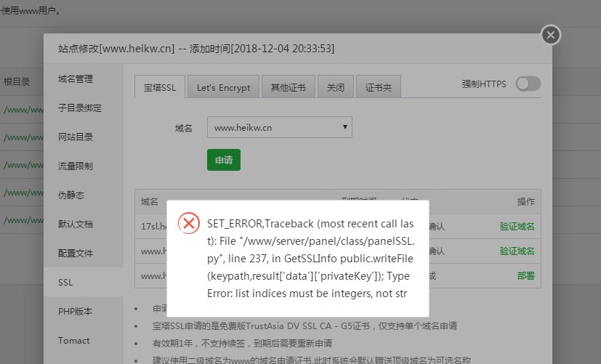The width and height of the screenshot is (601, 364).
Task: Switch to the Let's Encrypt tab
Action: tap(223, 87)
